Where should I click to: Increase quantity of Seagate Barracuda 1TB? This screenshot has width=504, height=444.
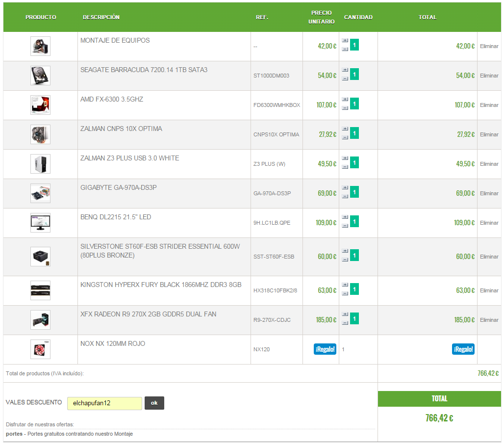pyautogui.click(x=345, y=70)
